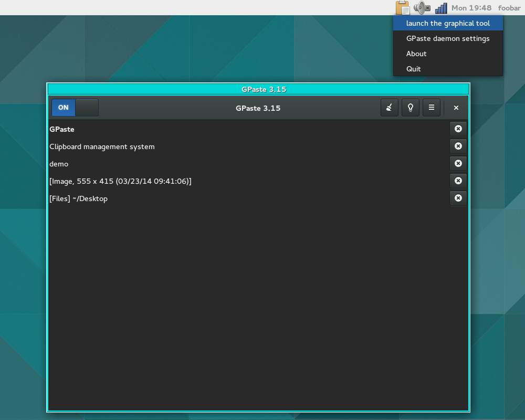Turn off the GPaste tracking ON switch
The height and width of the screenshot is (420, 525).
coord(75,108)
